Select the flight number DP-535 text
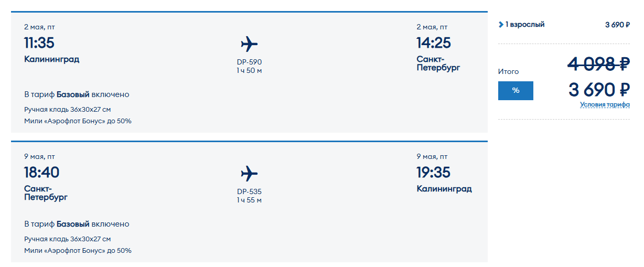 click(249, 191)
